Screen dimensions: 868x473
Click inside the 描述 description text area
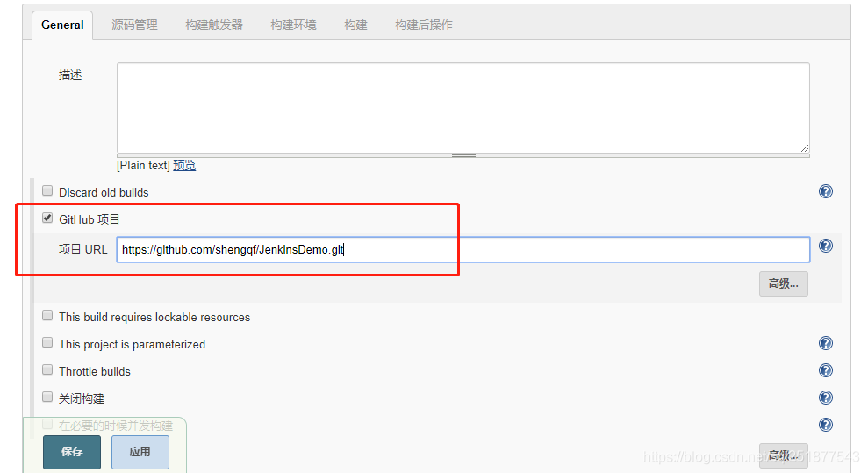click(463, 108)
